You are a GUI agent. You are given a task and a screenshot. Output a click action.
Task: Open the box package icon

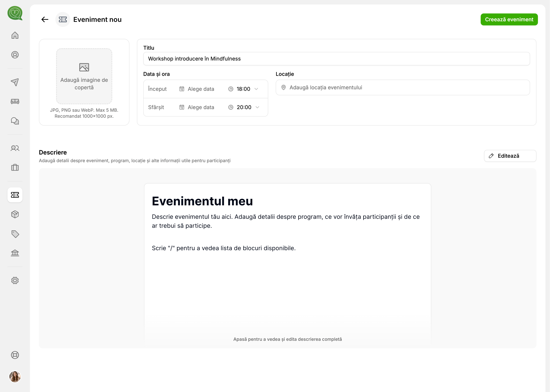tap(15, 214)
